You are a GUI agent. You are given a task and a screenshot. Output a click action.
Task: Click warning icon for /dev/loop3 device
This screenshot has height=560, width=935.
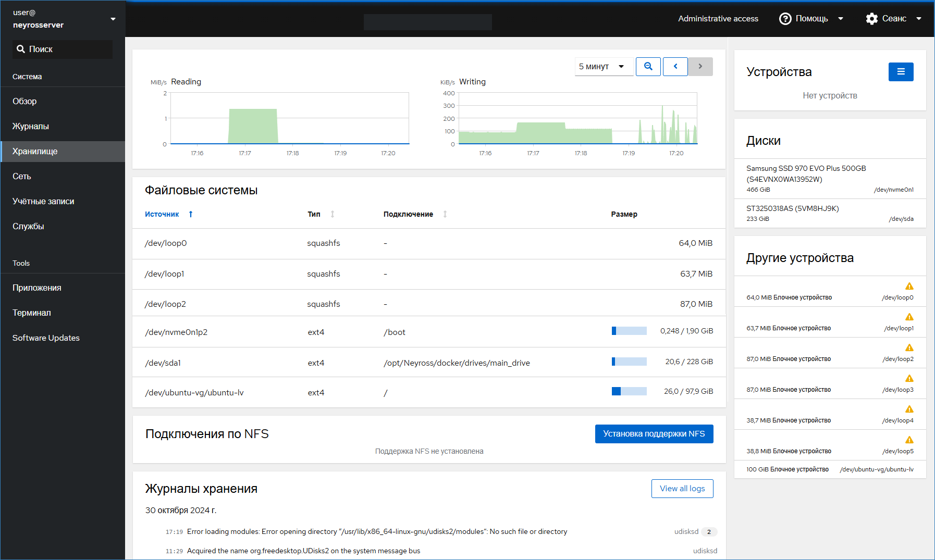[909, 378]
